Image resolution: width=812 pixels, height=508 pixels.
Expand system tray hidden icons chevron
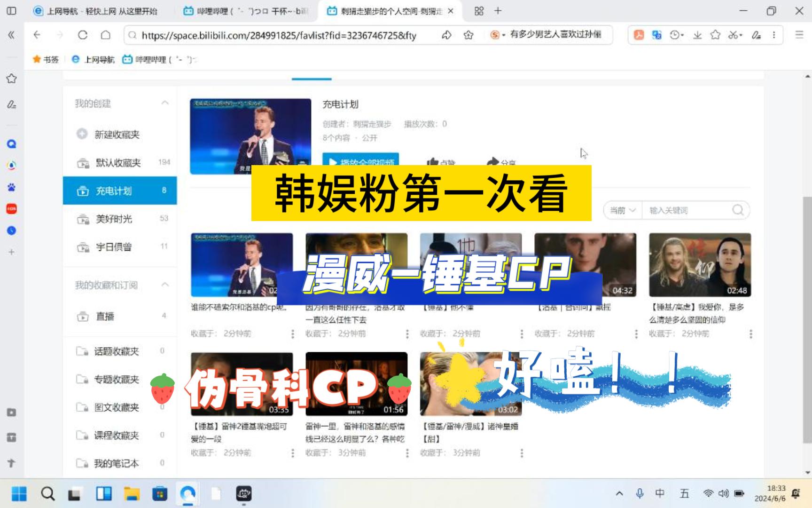click(619, 494)
